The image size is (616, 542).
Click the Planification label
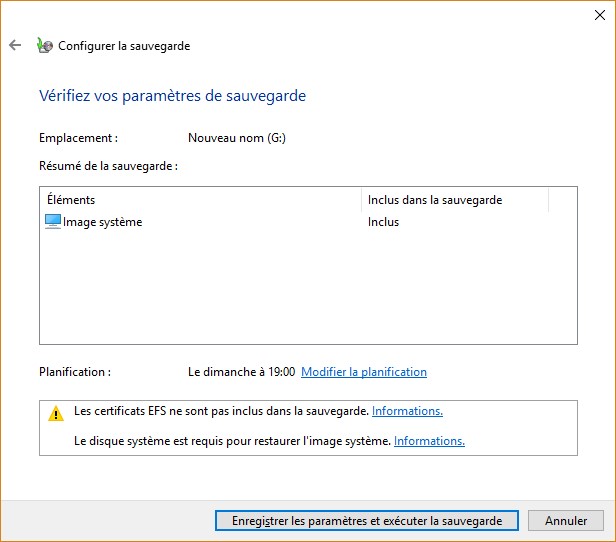(x=75, y=372)
